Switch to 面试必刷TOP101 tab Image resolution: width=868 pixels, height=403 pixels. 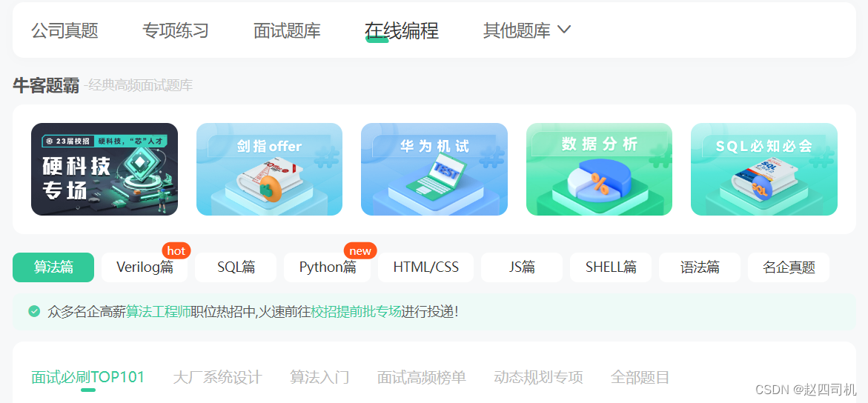point(88,378)
